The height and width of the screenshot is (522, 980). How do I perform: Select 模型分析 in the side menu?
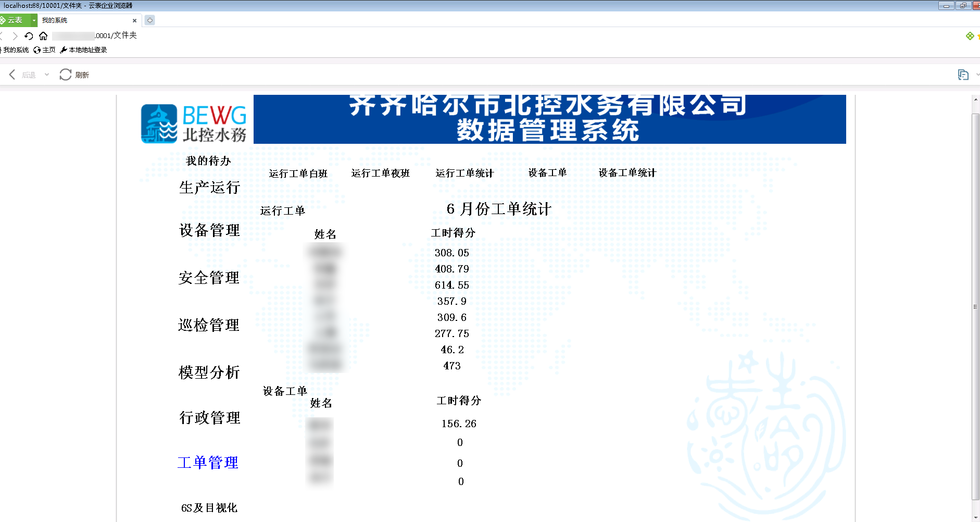(209, 372)
